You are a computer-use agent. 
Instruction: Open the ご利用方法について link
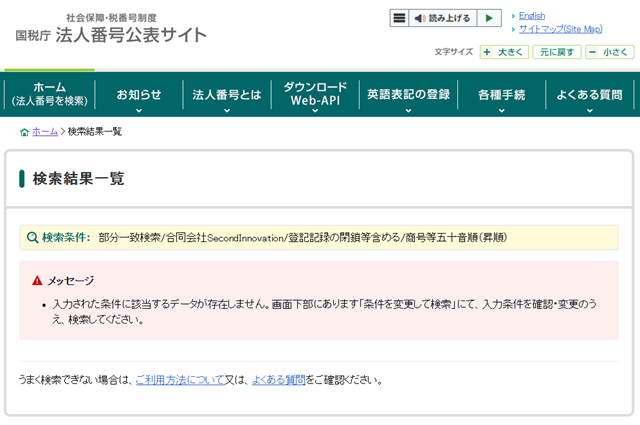179,380
